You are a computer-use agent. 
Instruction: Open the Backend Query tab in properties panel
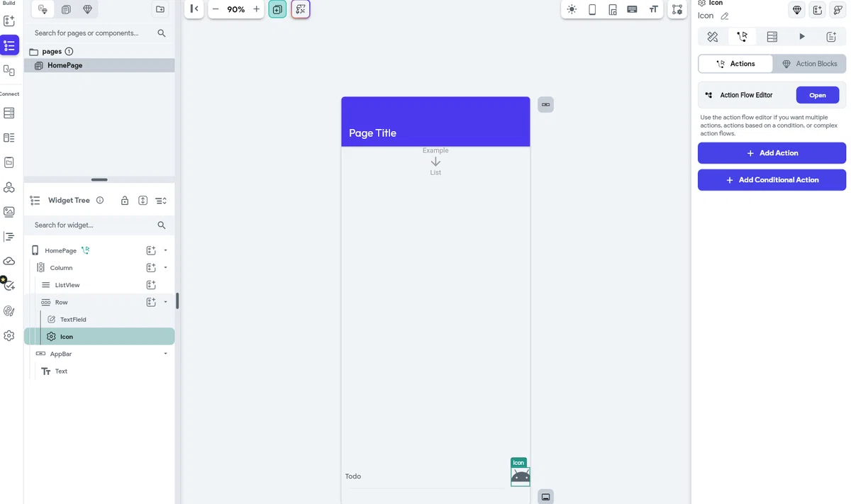[x=772, y=36]
